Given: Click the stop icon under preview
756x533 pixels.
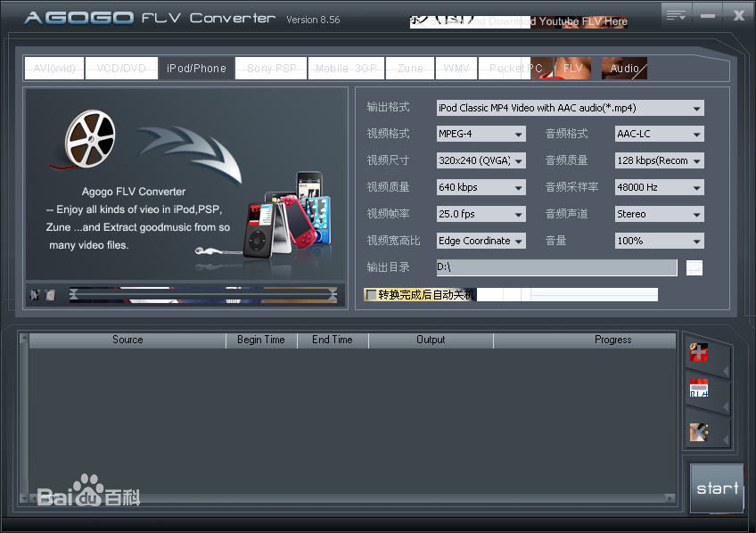Looking at the screenshot, I should click(x=50, y=294).
